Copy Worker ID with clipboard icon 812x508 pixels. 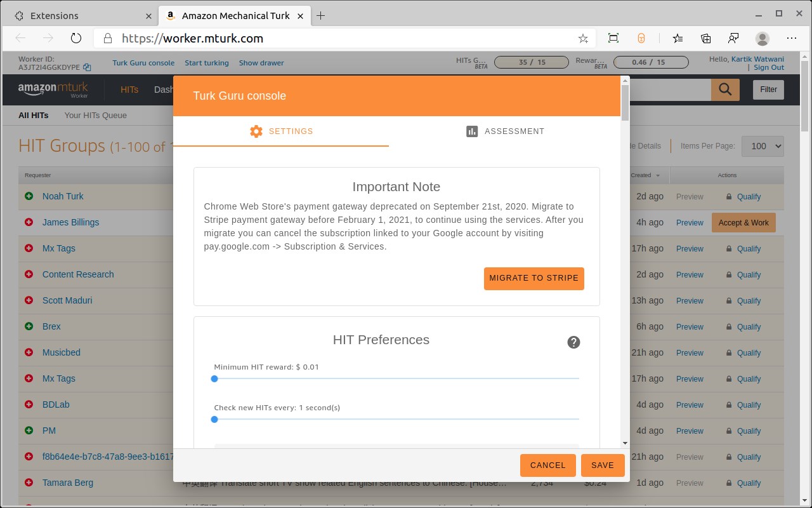[x=88, y=67]
